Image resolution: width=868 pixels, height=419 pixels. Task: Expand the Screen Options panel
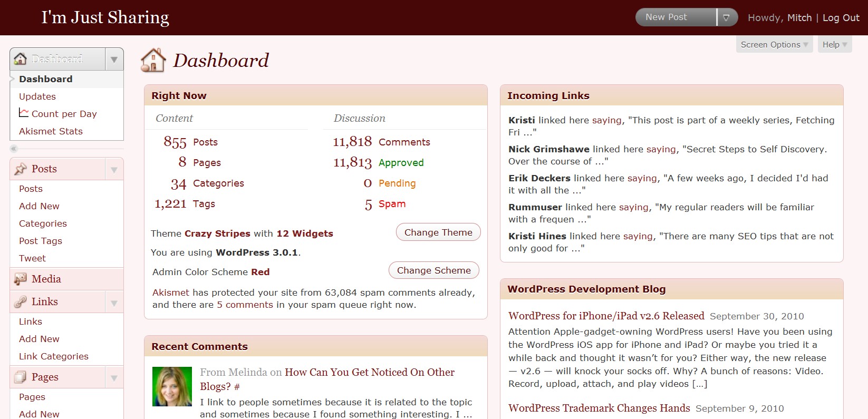(x=774, y=45)
